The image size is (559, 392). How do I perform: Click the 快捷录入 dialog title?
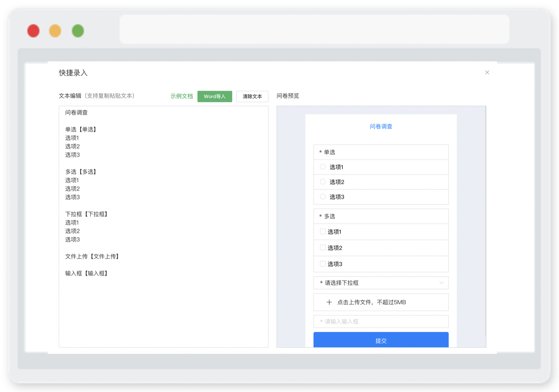[x=73, y=73]
